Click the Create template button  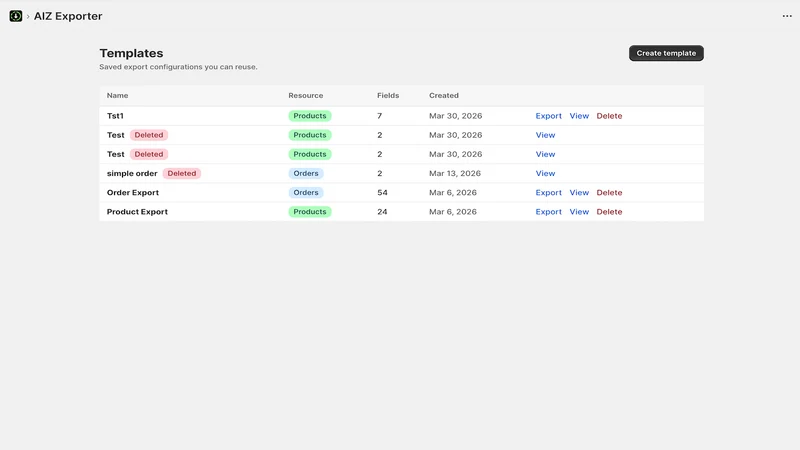point(666,53)
